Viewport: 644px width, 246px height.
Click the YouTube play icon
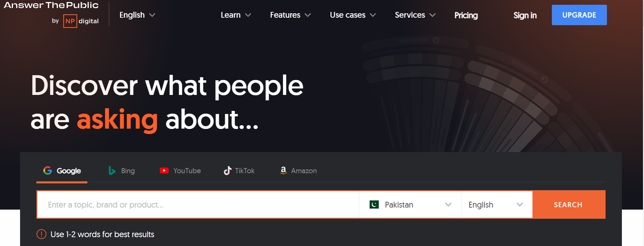[x=164, y=170]
